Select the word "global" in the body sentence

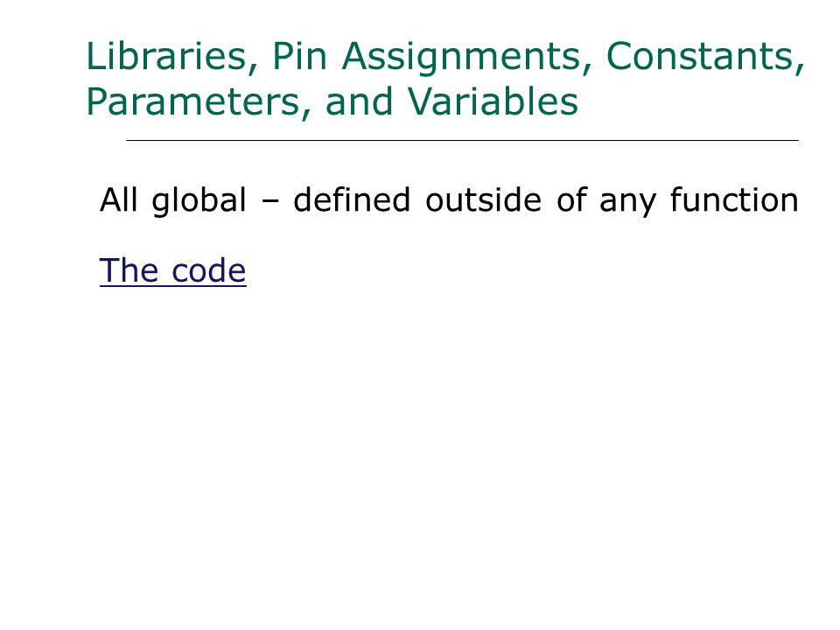pos(199,201)
